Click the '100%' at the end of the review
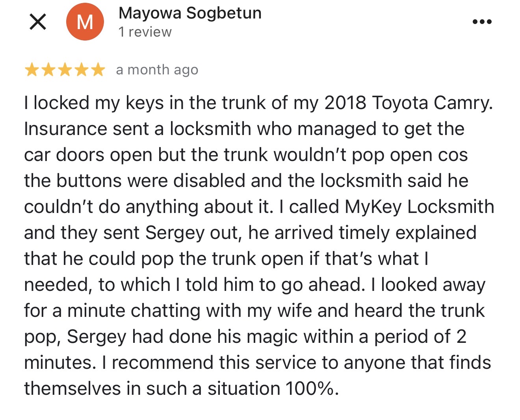520x420 pixels. pos(309,388)
